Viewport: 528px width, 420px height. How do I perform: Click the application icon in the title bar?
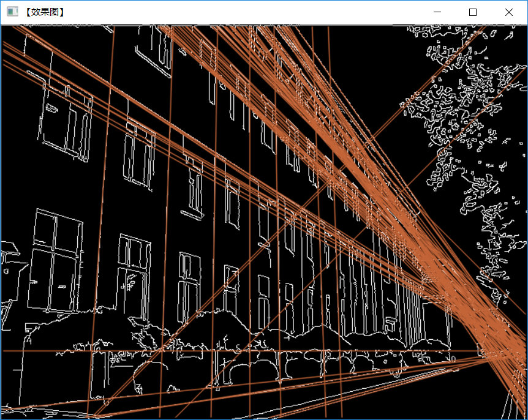click(x=11, y=12)
